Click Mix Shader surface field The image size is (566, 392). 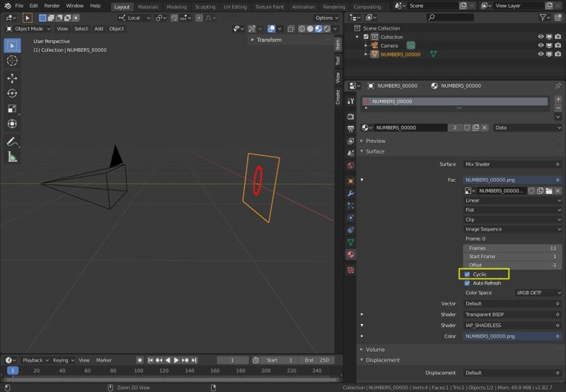(512, 164)
